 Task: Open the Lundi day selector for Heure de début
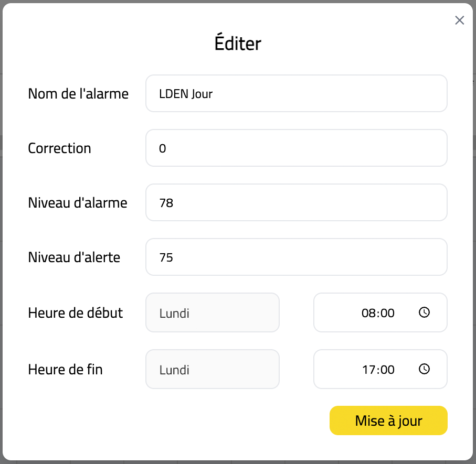(212, 313)
